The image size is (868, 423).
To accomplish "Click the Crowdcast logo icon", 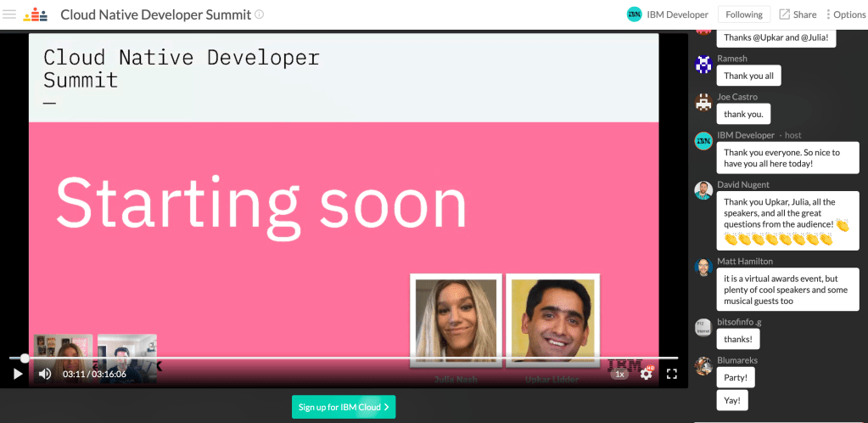I will [36, 14].
